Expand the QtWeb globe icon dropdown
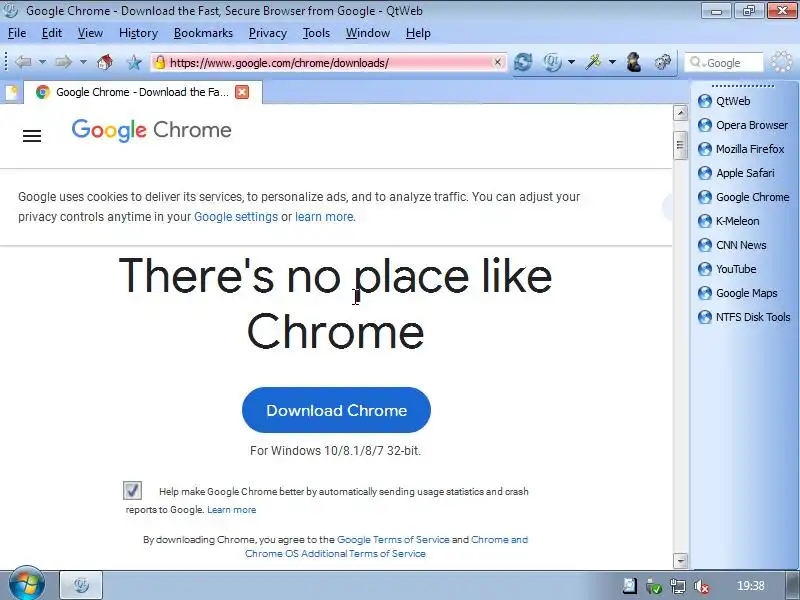Viewport: 800px width, 600px height. tap(571, 62)
